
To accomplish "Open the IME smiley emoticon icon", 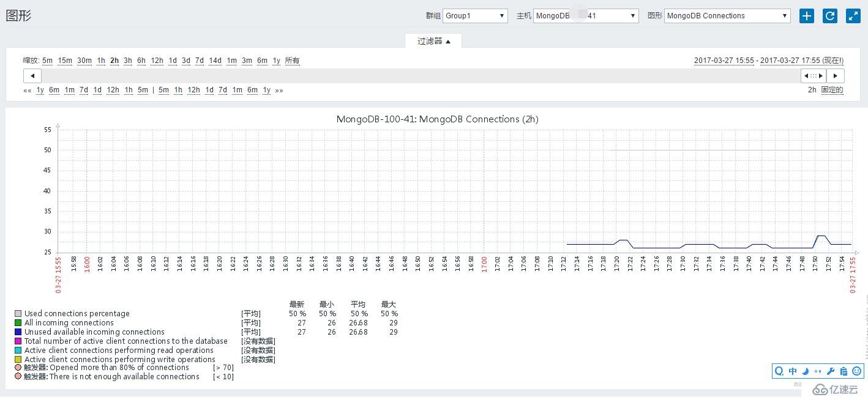I will click(x=856, y=371).
